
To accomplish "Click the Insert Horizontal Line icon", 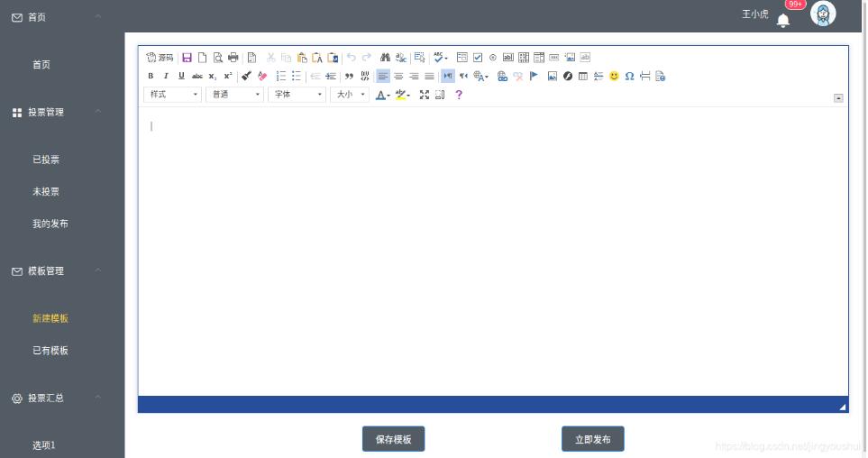I will click(x=598, y=77).
